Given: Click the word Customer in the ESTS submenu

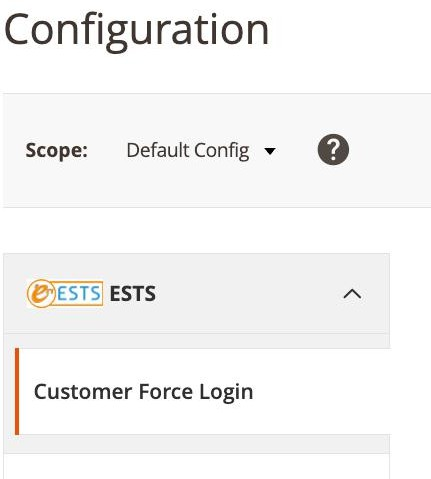Looking at the screenshot, I should click(x=83, y=392).
